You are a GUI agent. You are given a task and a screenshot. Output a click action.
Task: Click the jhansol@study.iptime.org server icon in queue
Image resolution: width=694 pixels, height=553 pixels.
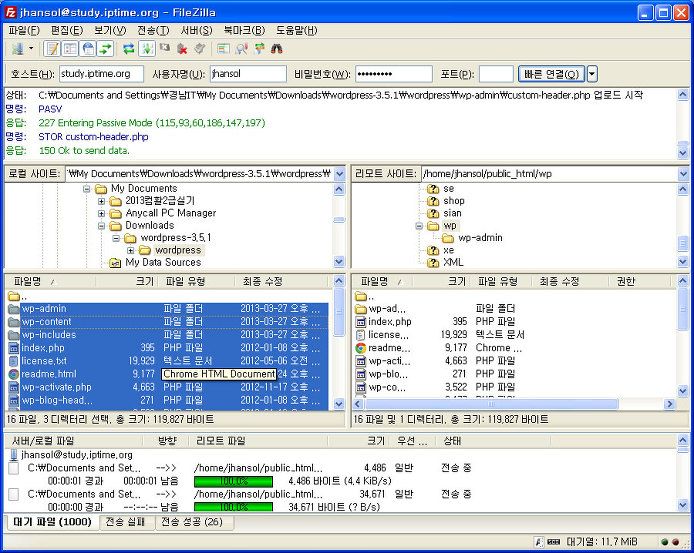[14, 455]
